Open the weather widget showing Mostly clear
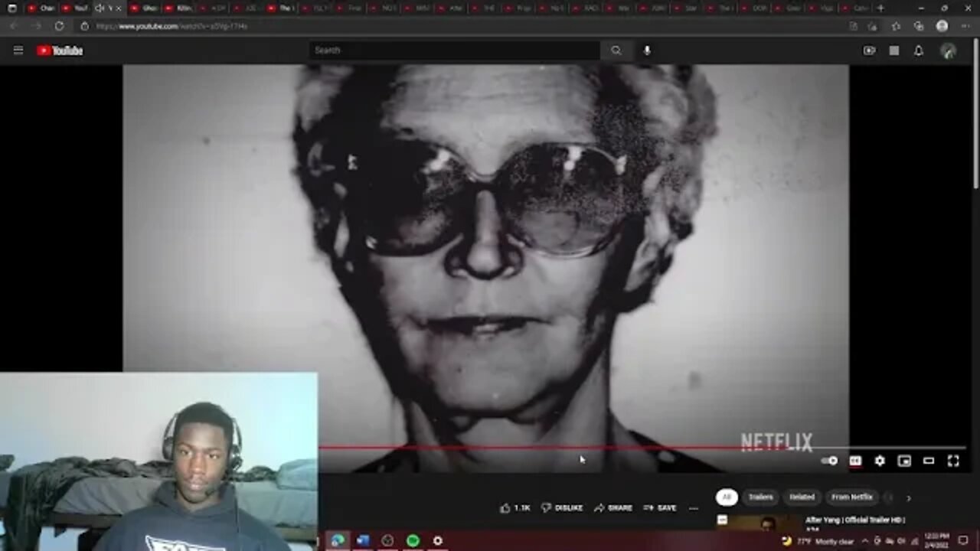 [x=818, y=540]
